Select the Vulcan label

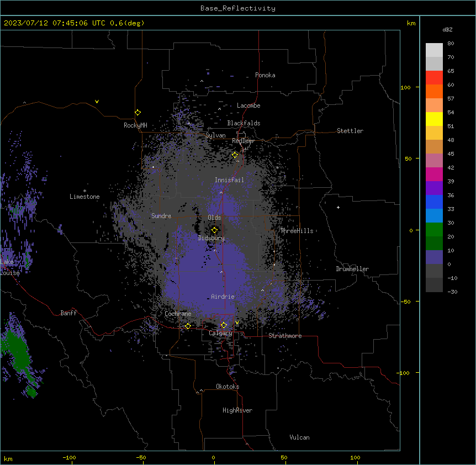point(300,437)
